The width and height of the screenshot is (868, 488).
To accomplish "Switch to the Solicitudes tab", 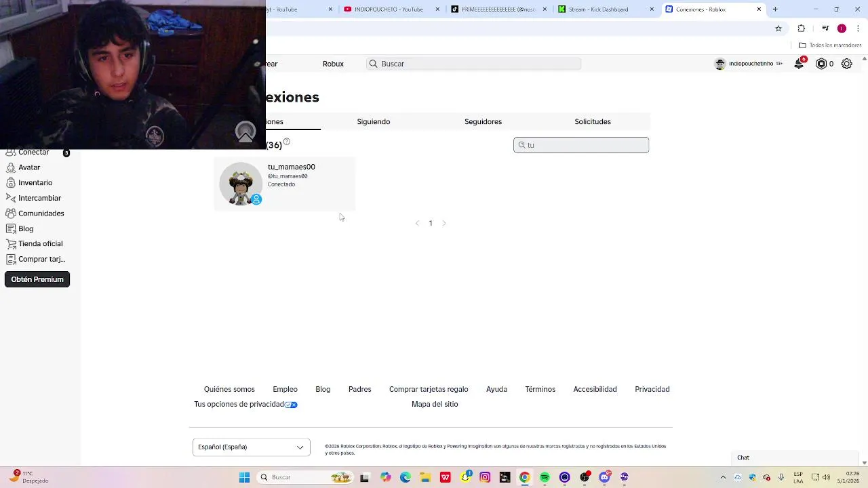I will tap(593, 122).
